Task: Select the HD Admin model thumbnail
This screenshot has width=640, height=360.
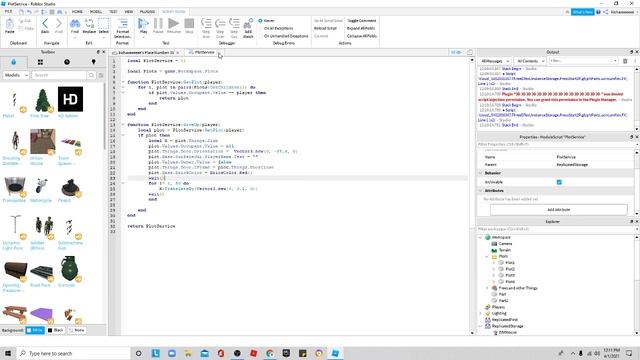Action: coord(70,99)
